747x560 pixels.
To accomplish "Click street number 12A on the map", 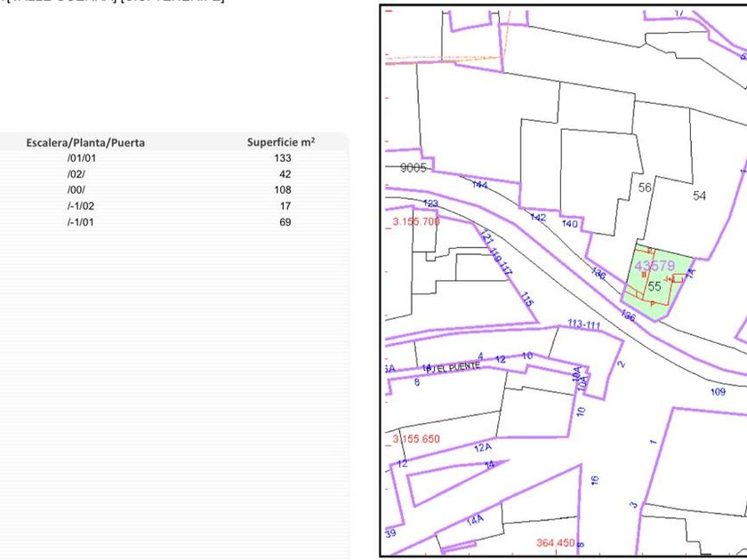I will [x=483, y=448].
